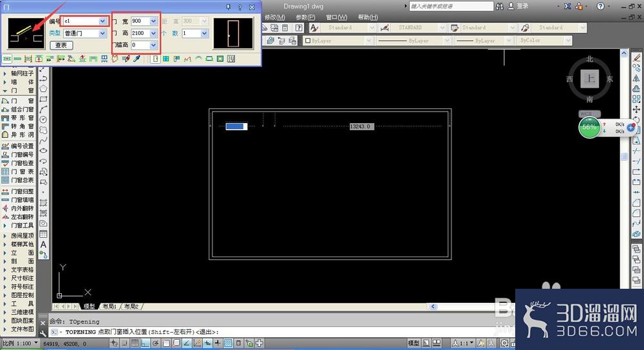Toggle ortho mode in status bar
This screenshot has height=350, width=644.
pos(145,343)
